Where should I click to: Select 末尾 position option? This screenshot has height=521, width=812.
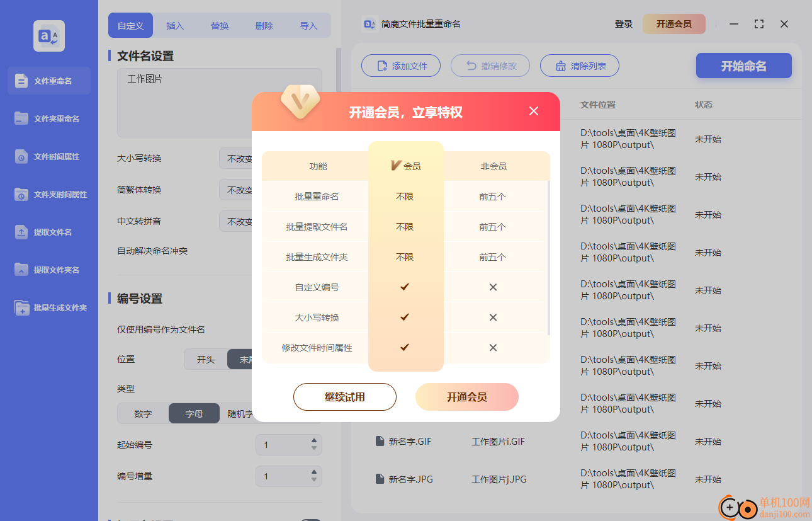[240, 359]
